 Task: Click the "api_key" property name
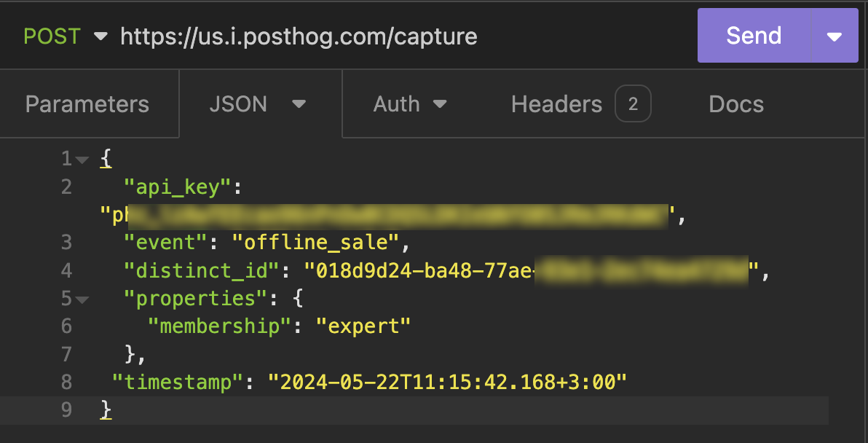point(177,187)
